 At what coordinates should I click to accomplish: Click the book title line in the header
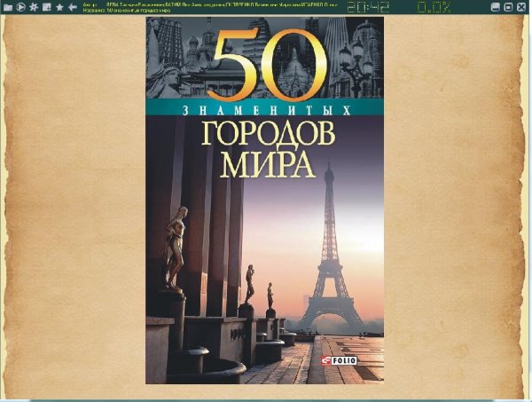127,10
